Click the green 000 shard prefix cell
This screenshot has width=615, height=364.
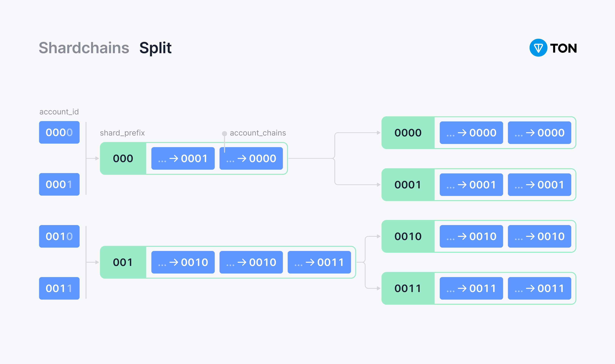pos(123,158)
